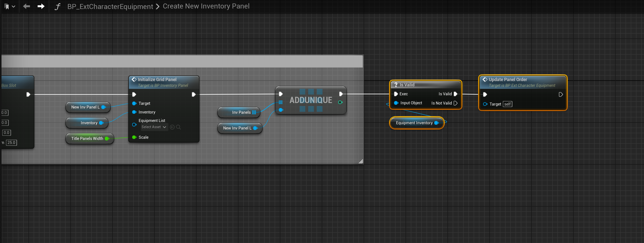Navigate back with the left arrow

pyautogui.click(x=26, y=6)
